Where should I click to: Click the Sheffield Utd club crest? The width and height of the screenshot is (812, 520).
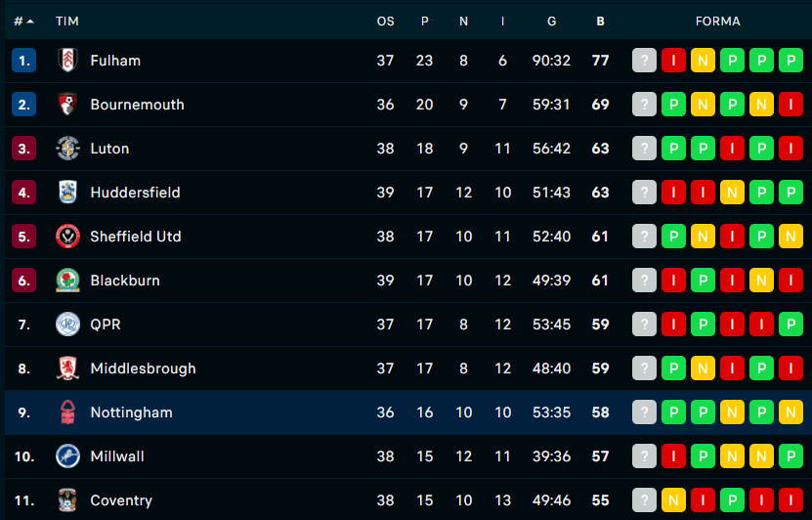tap(67, 237)
